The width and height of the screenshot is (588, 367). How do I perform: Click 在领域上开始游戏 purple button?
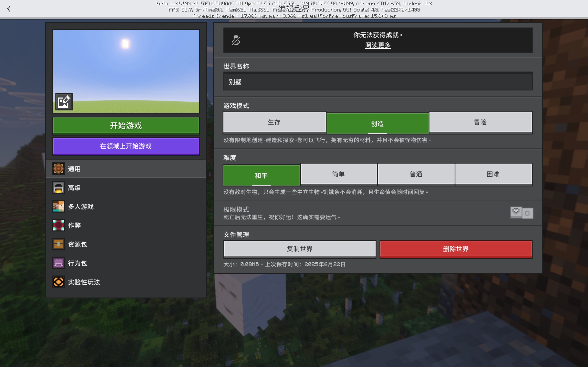[126, 146]
